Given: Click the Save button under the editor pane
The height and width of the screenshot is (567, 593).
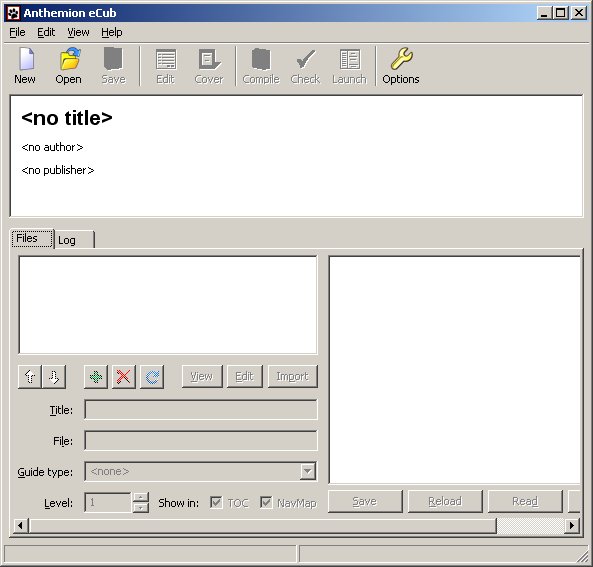Looking at the screenshot, I should [365, 502].
